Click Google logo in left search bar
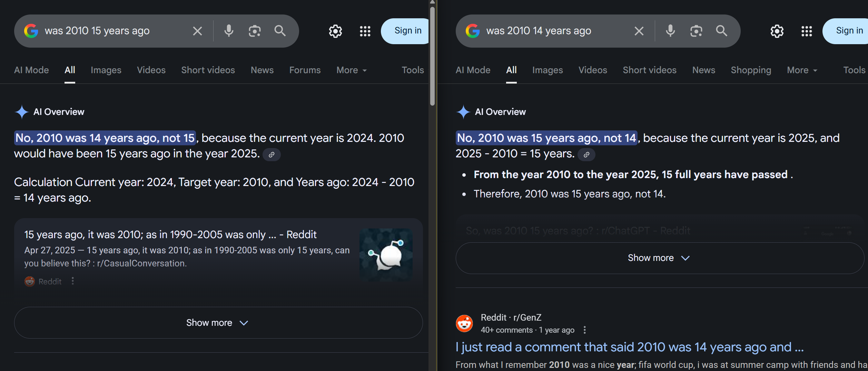This screenshot has width=868, height=371. pos(31,31)
